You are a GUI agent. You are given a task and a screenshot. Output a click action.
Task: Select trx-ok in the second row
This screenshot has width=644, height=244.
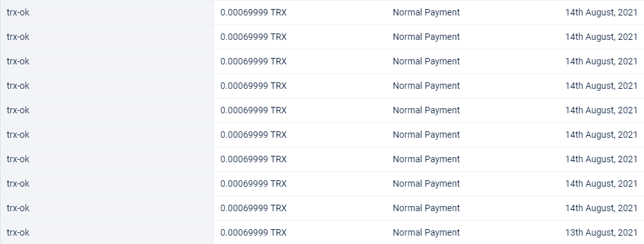click(x=18, y=37)
